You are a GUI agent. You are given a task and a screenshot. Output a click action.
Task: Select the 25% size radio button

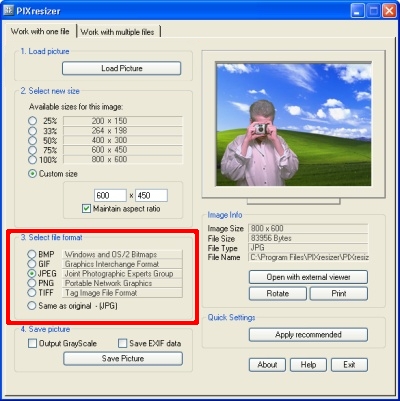[x=32, y=121]
